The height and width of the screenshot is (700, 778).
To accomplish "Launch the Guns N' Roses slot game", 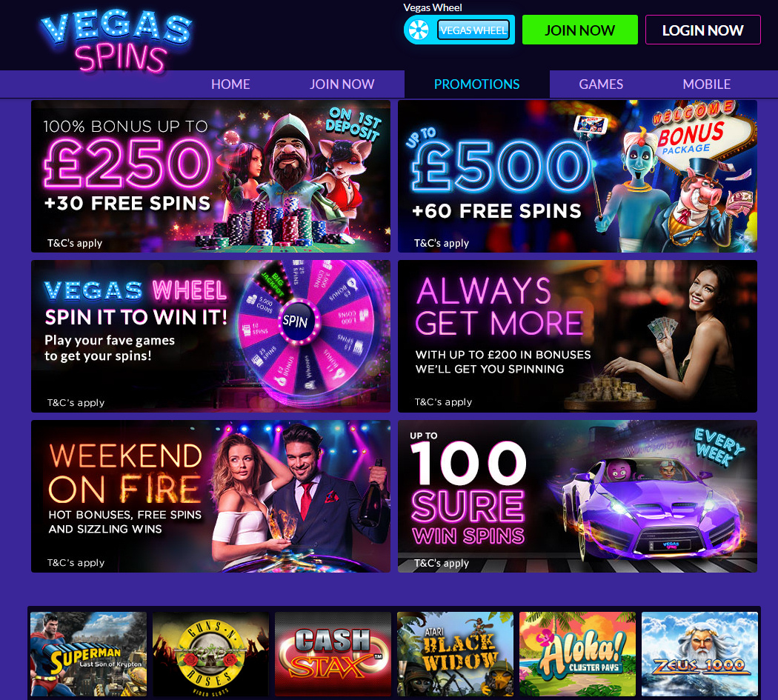I will (211, 654).
